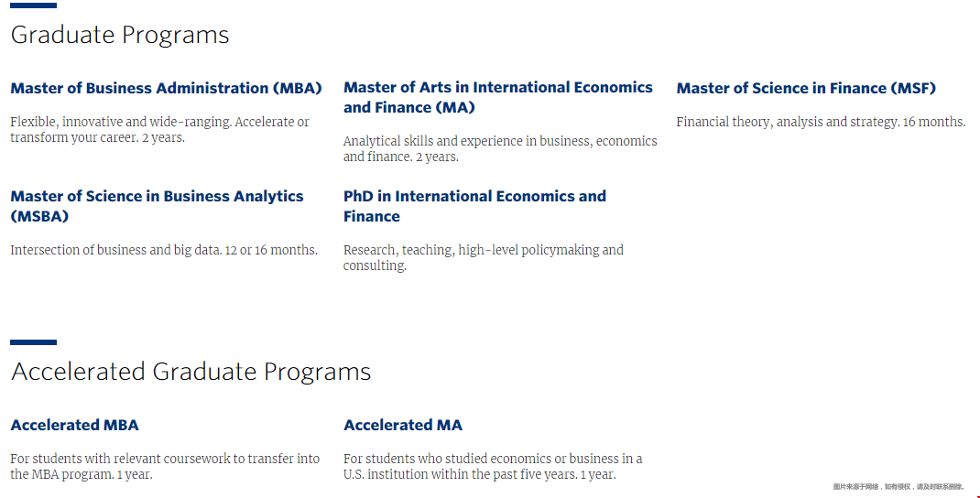Open the Master of Science in Finance (MSF) link
Screen dimensions: 980x498
point(806,88)
